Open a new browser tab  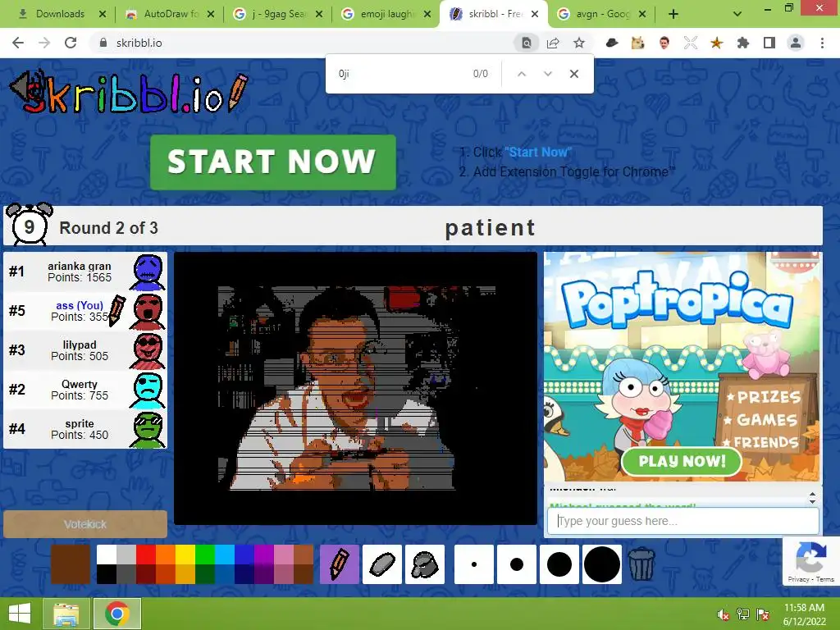click(673, 14)
